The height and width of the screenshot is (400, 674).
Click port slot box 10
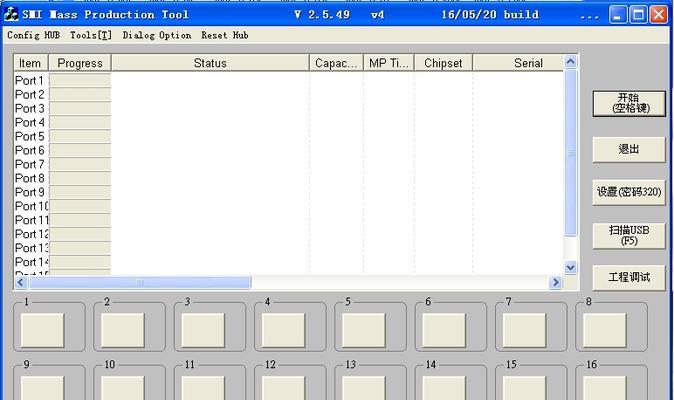(x=123, y=388)
